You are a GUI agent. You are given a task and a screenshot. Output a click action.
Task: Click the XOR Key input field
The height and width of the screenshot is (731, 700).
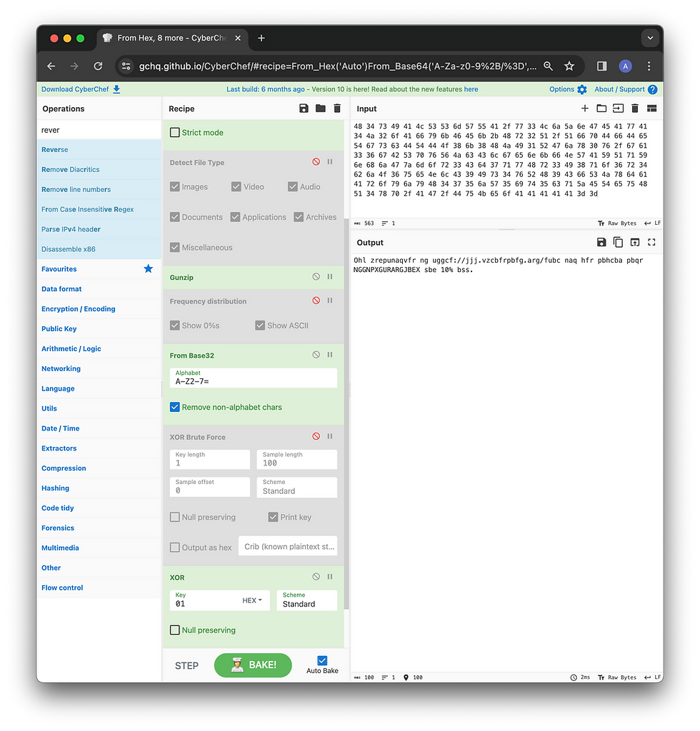point(205,600)
